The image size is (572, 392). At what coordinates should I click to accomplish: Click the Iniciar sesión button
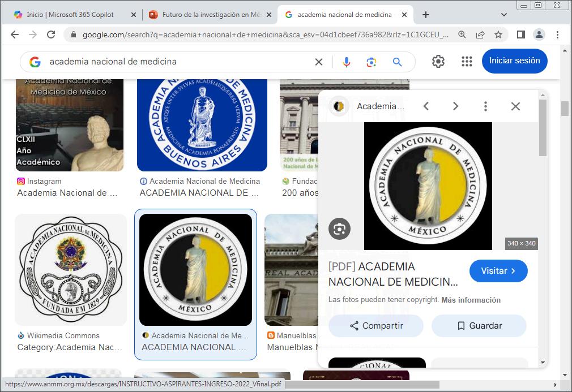514,61
